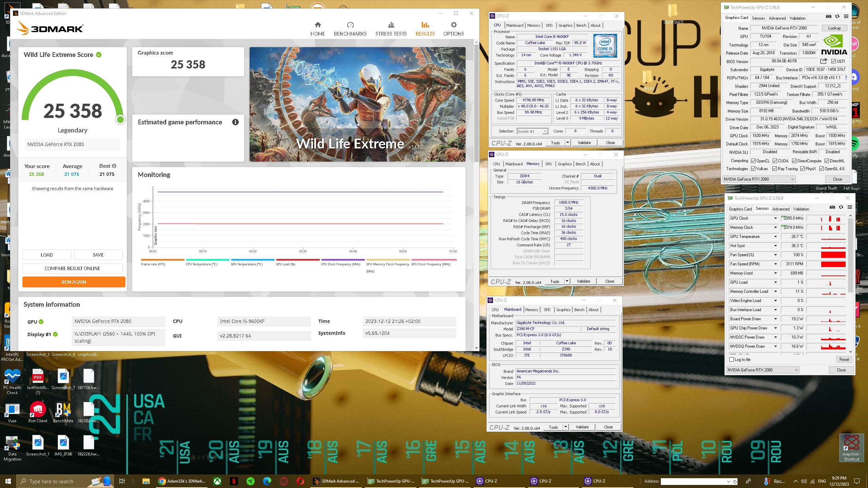This screenshot has width=868, height=488.
Task: Click Reset in the GPU-Z Sensors window
Action: point(844,360)
